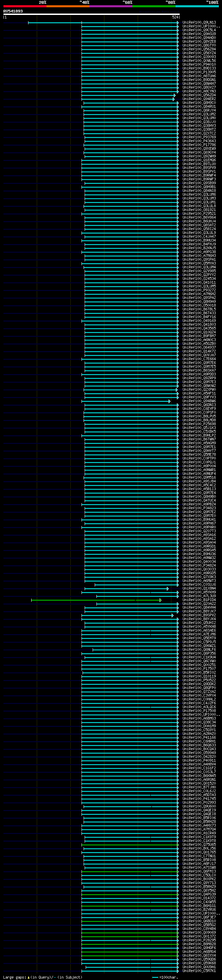Click the UniRef100_C8V4B4 entry
Image resolution: width=222 pixels, height=980 pixels.
(199, 929)
